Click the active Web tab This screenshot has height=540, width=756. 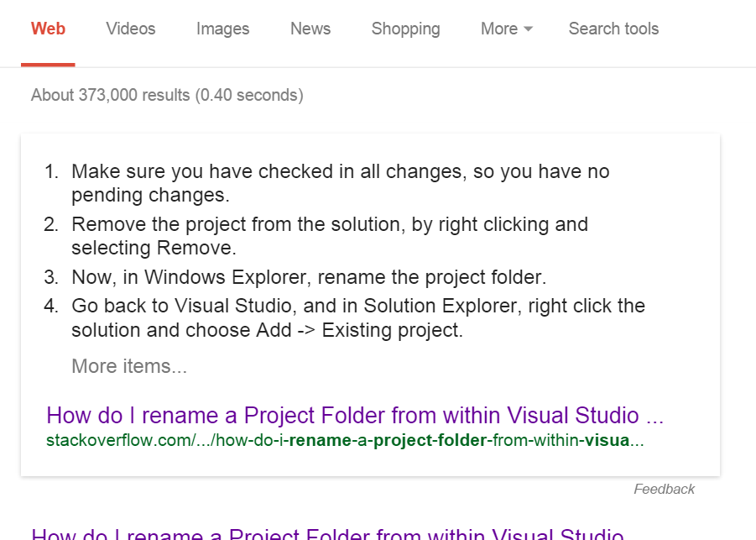click(48, 29)
